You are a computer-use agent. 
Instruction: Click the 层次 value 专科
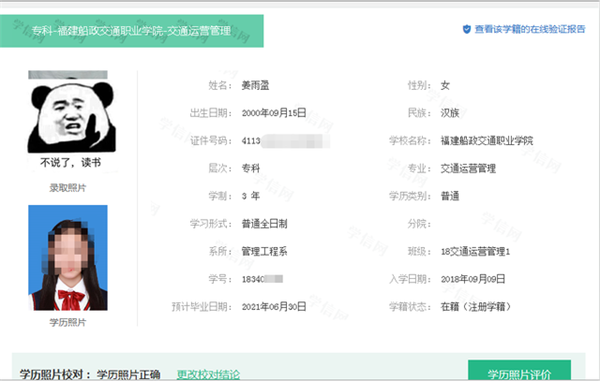pyautogui.click(x=251, y=168)
